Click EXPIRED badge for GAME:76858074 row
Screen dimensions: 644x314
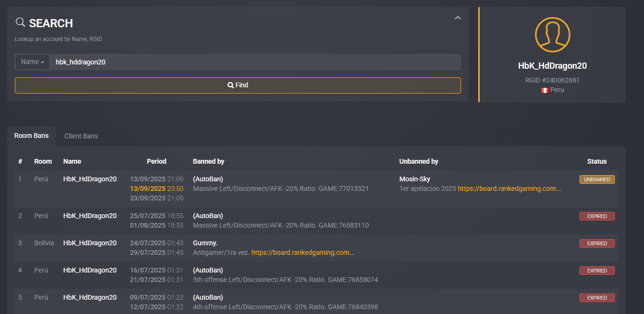click(x=597, y=271)
